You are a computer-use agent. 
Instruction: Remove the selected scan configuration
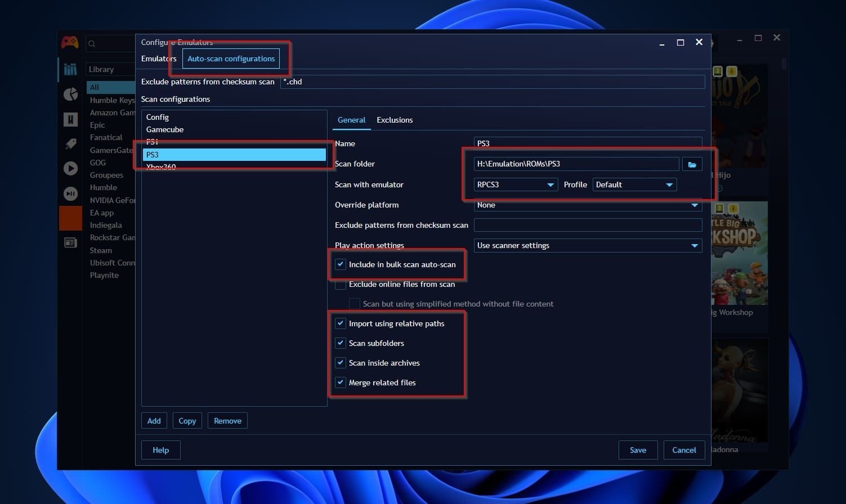227,421
